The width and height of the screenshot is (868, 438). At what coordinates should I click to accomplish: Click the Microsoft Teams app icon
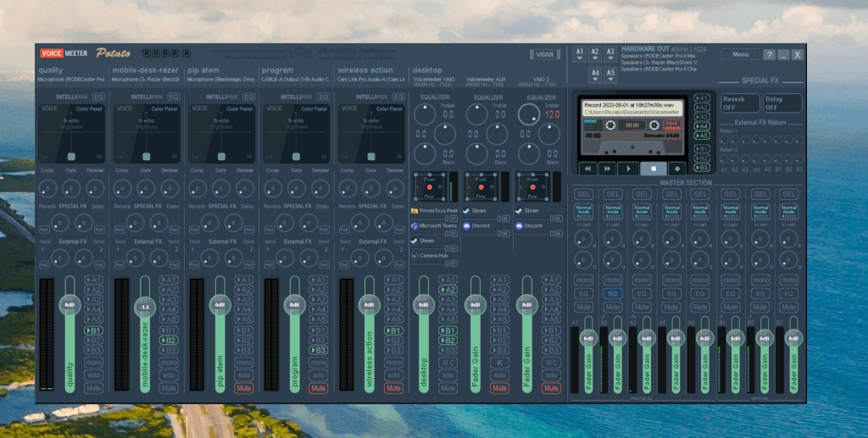pyautogui.click(x=415, y=225)
